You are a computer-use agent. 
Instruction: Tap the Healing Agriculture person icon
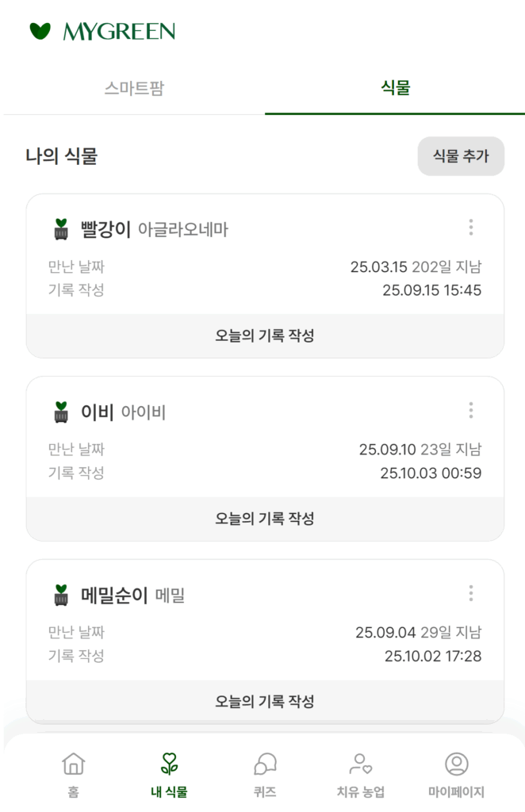[361, 764]
